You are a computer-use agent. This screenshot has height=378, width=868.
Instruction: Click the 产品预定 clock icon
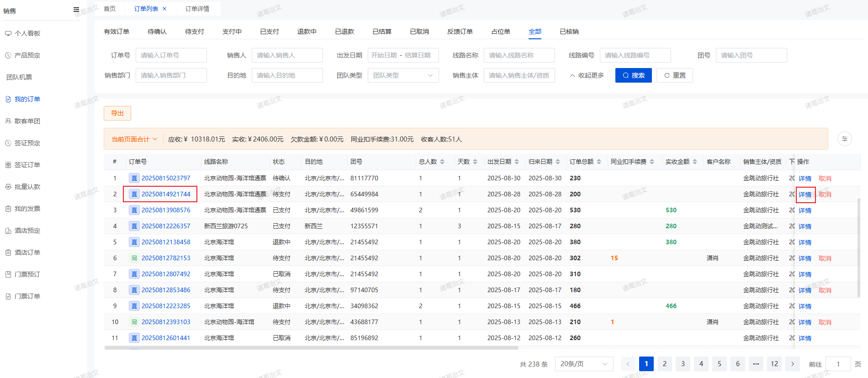pos(8,55)
